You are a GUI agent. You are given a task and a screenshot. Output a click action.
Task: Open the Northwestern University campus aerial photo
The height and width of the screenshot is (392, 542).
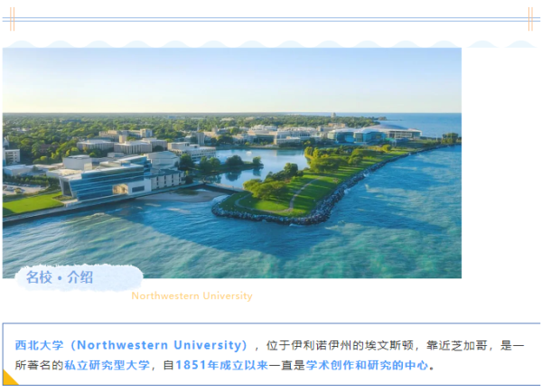click(232, 163)
